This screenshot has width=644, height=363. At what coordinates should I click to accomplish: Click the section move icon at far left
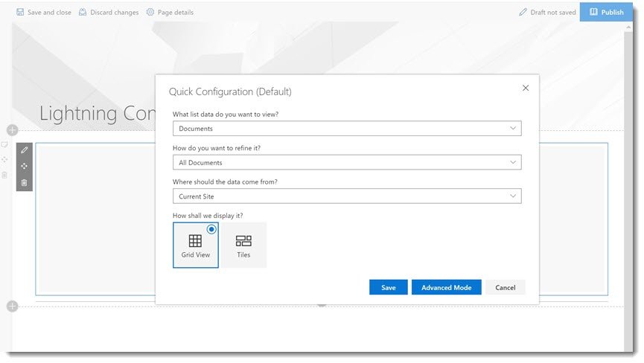(4, 159)
